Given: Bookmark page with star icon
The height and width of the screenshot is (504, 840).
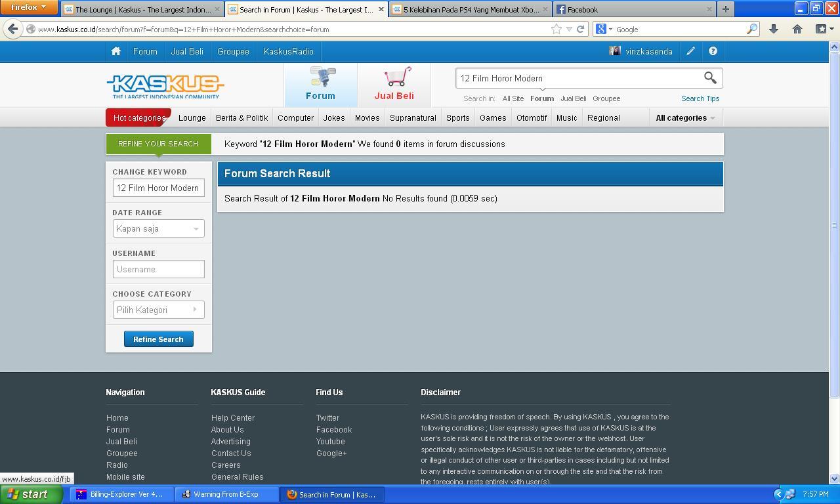Looking at the screenshot, I should 556,29.
